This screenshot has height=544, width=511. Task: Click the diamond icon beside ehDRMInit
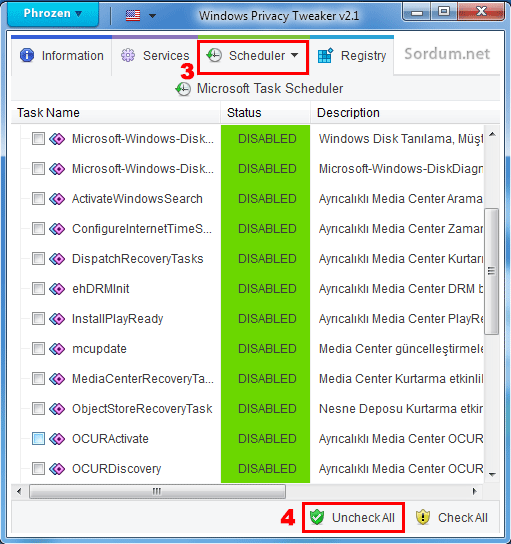click(57, 289)
